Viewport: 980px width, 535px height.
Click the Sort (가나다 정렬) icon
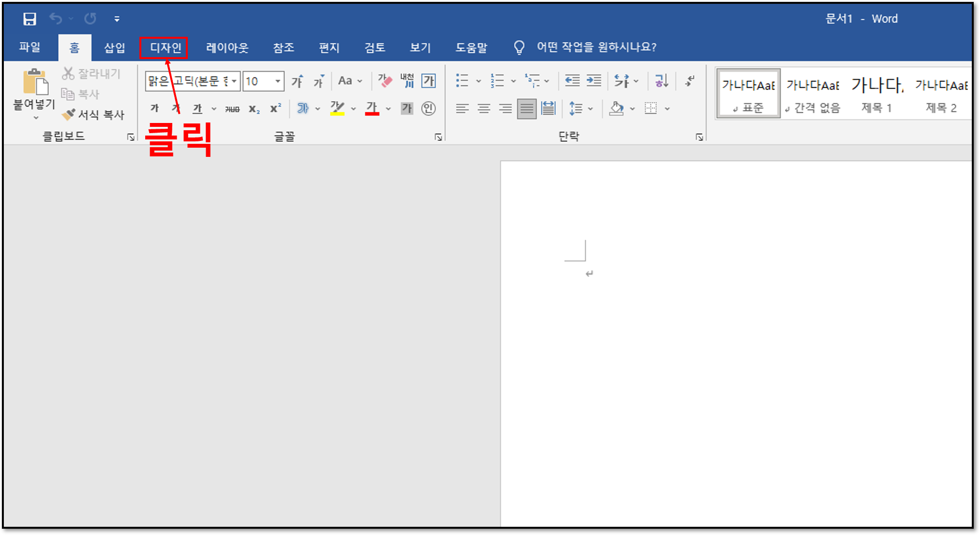tap(661, 81)
